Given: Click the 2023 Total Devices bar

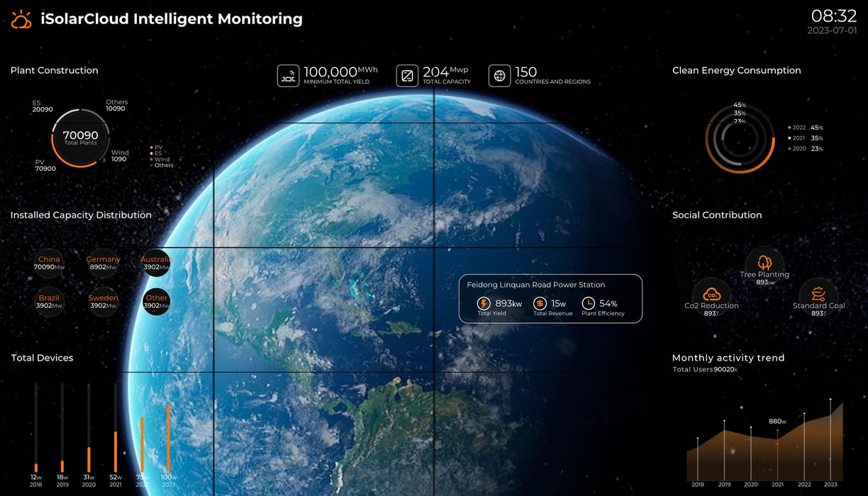Looking at the screenshot, I should [x=168, y=437].
